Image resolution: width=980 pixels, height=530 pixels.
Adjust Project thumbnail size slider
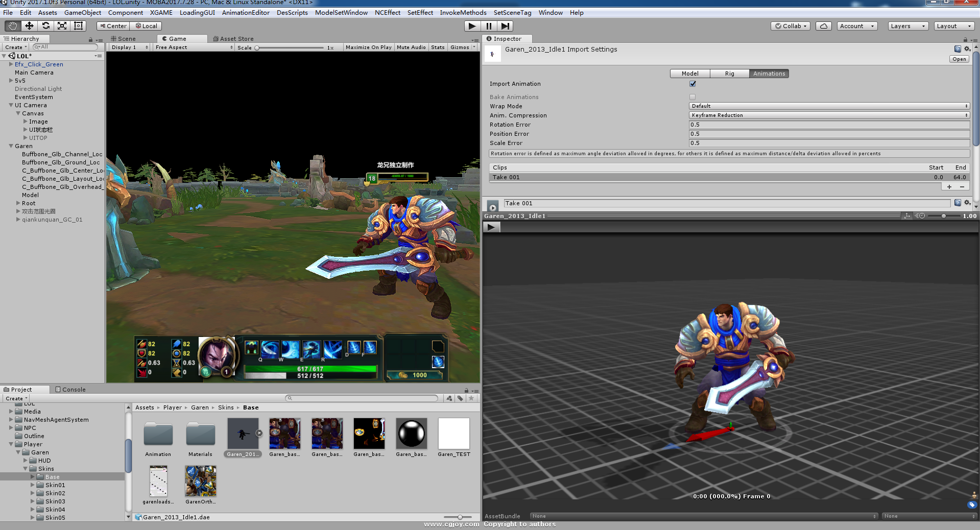[457, 517]
